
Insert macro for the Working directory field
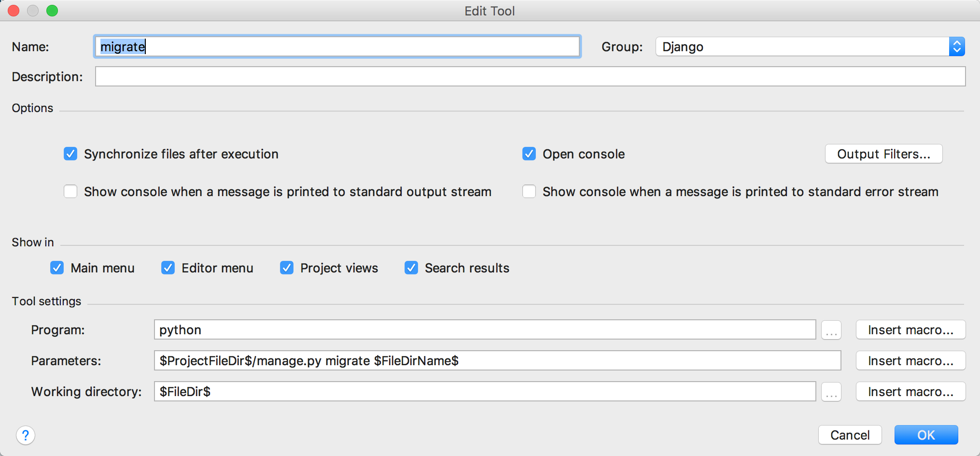910,392
